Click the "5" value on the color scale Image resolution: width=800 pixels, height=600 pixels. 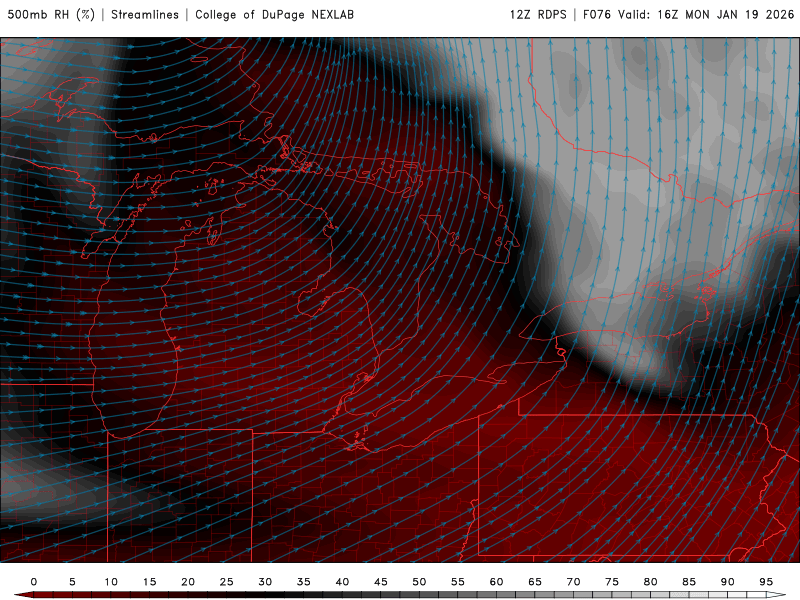point(72,582)
